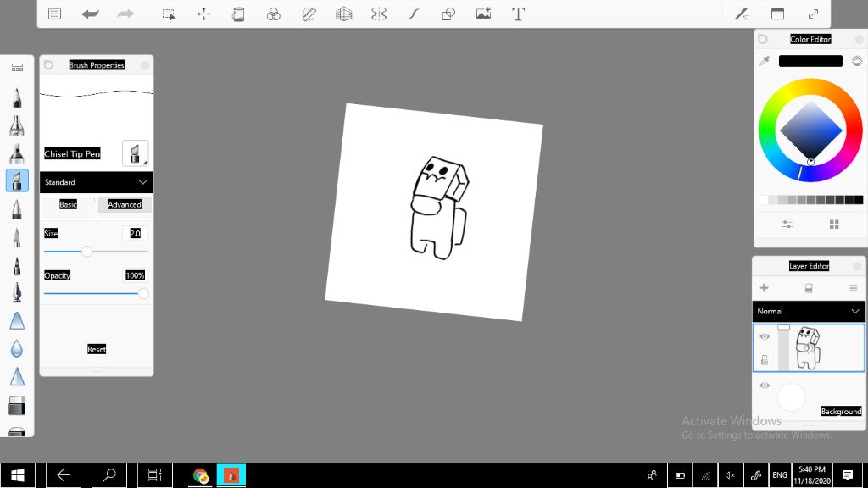Open the Brush Library icon above brushes
Viewport: 868px width, 488px height.
point(17,68)
